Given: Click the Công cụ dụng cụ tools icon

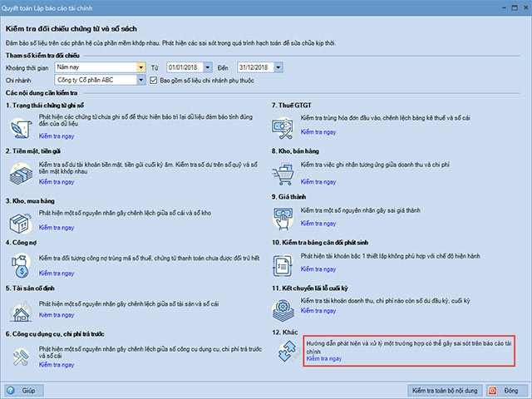Looking at the screenshot, I should tap(20, 356).
